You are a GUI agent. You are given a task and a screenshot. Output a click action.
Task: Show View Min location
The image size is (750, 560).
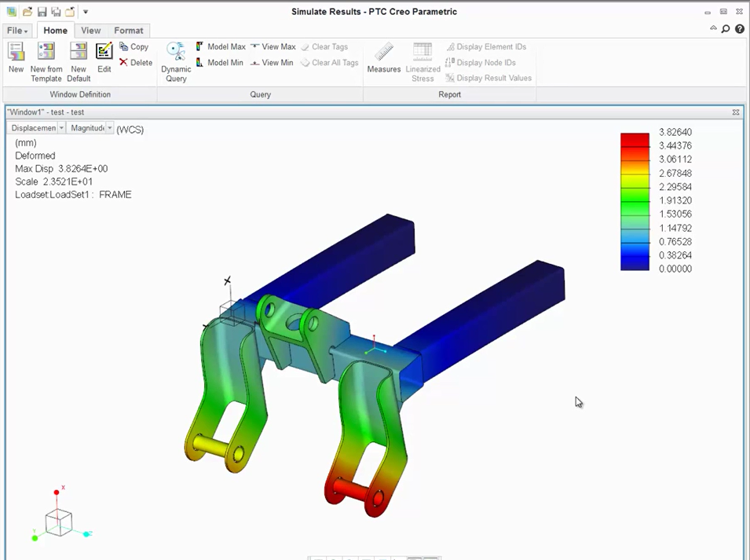pos(273,62)
